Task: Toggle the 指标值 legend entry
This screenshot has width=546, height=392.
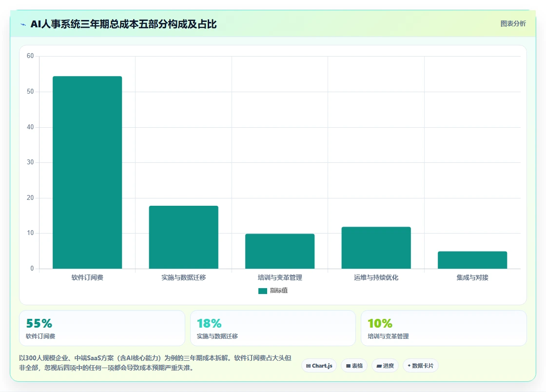Action: (x=273, y=291)
